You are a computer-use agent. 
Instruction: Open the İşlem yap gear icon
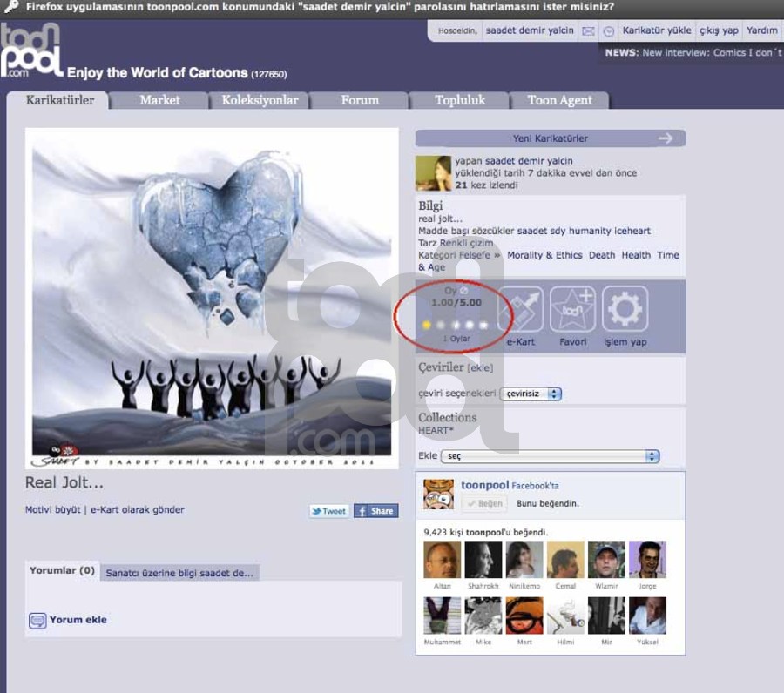pos(625,309)
